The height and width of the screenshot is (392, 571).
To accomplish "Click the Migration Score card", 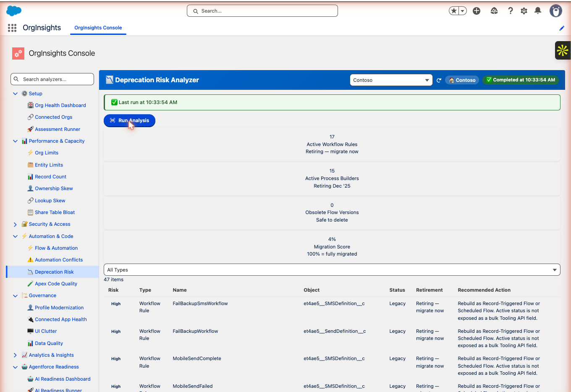I will point(332,247).
